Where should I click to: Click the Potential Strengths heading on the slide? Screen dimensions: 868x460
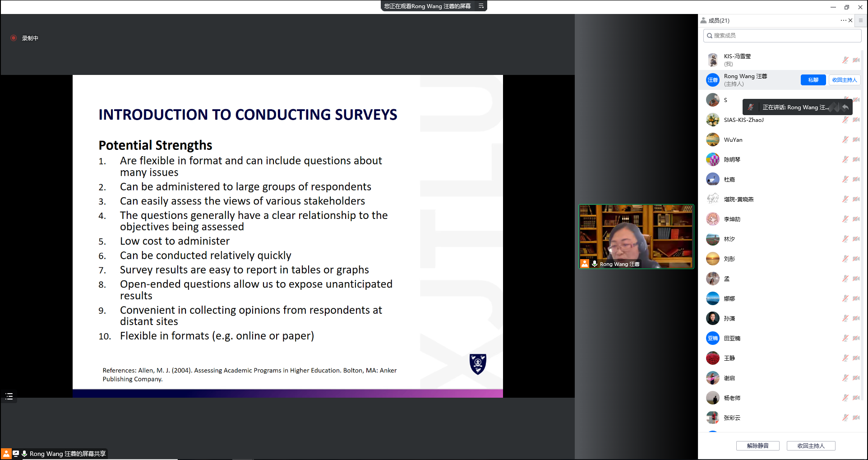pyautogui.click(x=155, y=145)
